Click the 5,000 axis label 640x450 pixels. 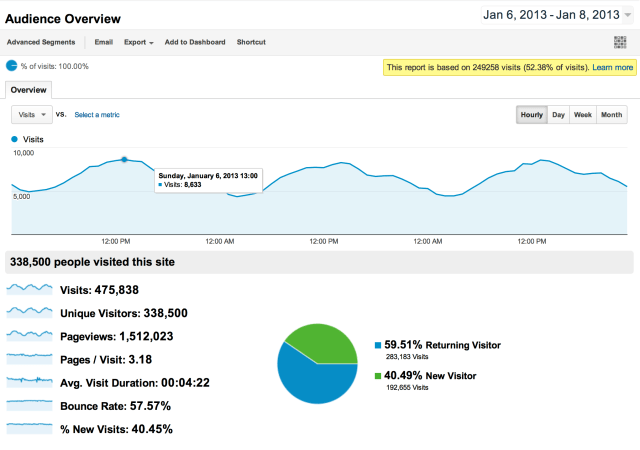[22, 196]
